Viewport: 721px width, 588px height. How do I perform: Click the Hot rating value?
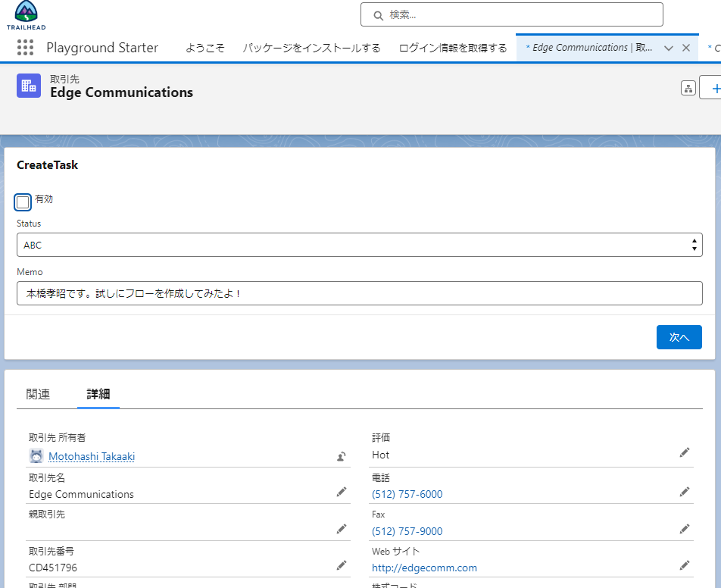[380, 455]
